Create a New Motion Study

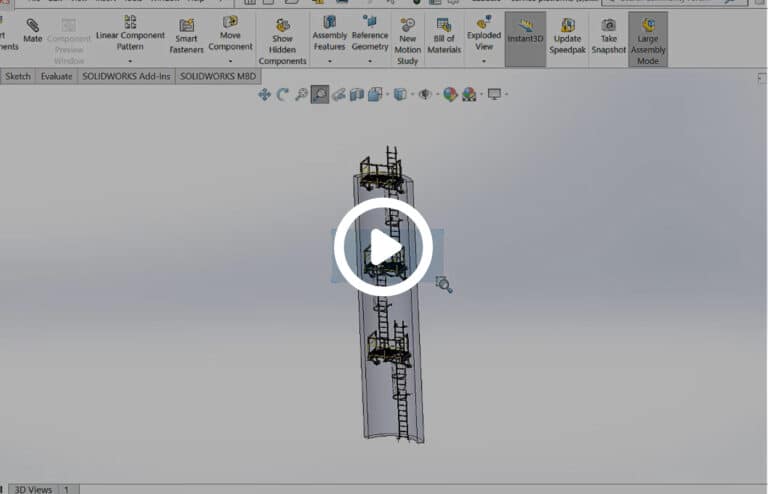click(x=407, y=38)
